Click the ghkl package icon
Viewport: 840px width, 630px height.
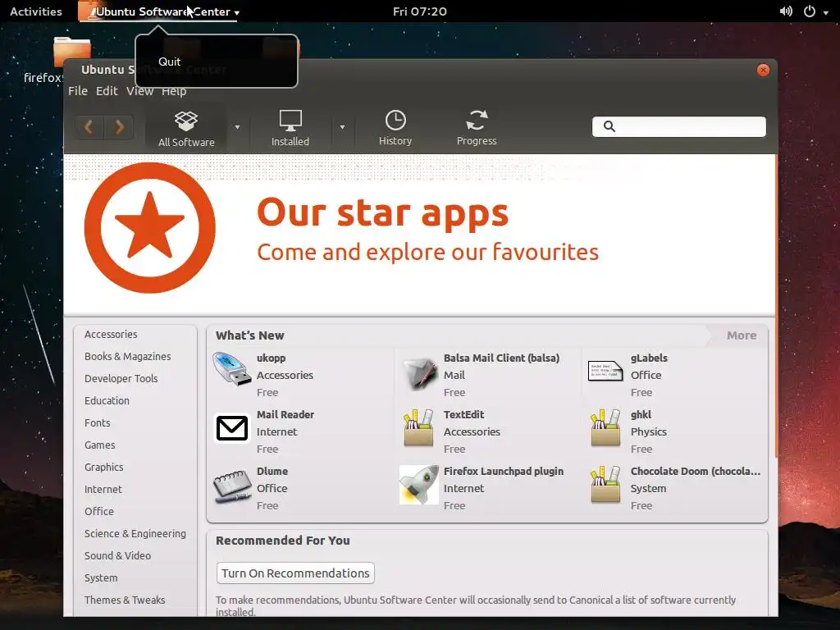pyautogui.click(x=605, y=428)
